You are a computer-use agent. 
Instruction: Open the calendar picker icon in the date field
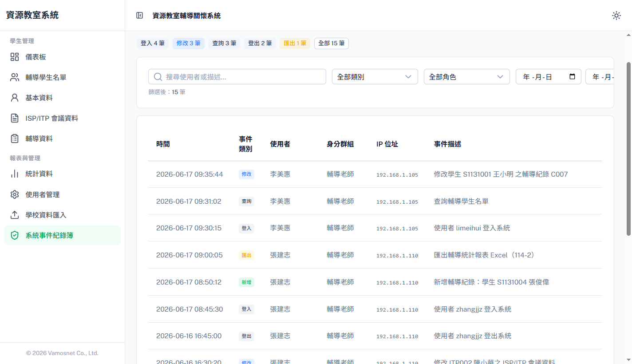click(x=573, y=76)
